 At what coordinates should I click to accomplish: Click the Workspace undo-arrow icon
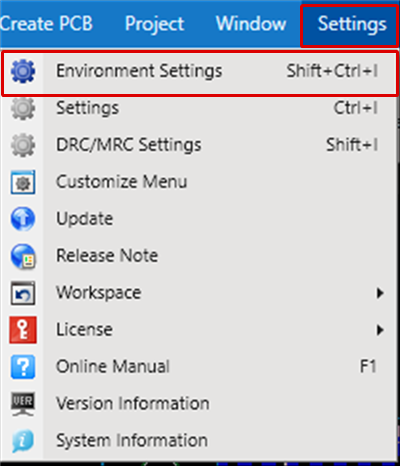pos(23,293)
